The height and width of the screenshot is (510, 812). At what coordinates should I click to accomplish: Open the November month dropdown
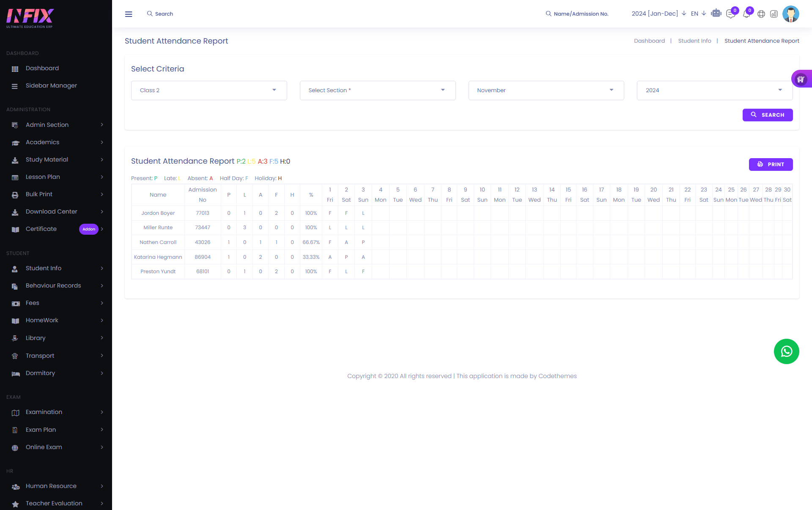tap(546, 90)
